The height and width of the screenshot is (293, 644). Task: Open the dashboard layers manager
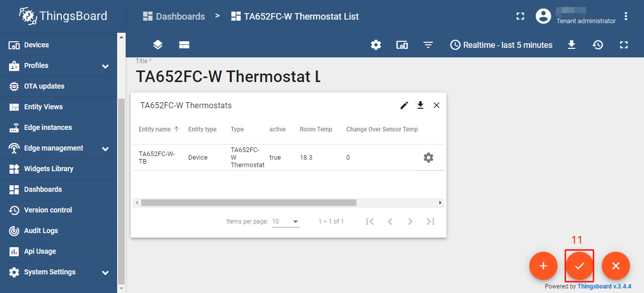point(158,45)
